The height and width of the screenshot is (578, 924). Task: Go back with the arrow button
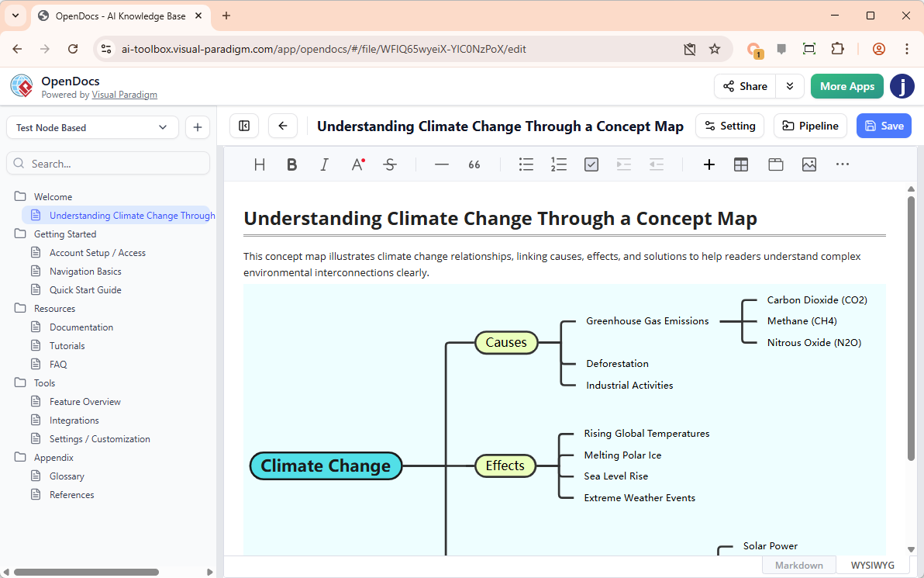pos(283,126)
